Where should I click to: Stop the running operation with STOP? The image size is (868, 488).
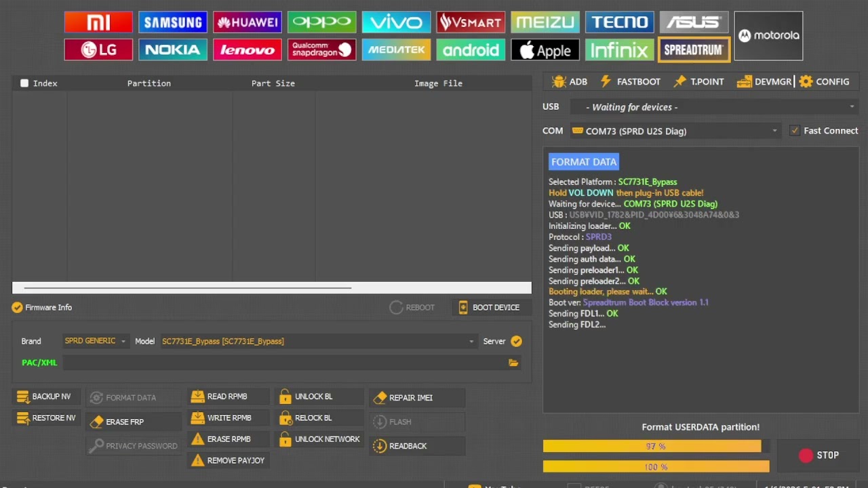[818, 455]
